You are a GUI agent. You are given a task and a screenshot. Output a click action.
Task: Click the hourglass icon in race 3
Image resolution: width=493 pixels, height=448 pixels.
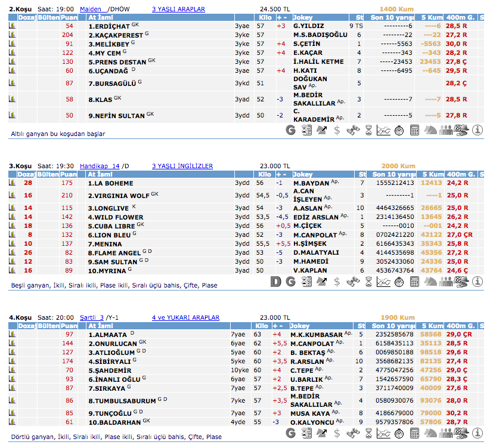tap(368, 282)
